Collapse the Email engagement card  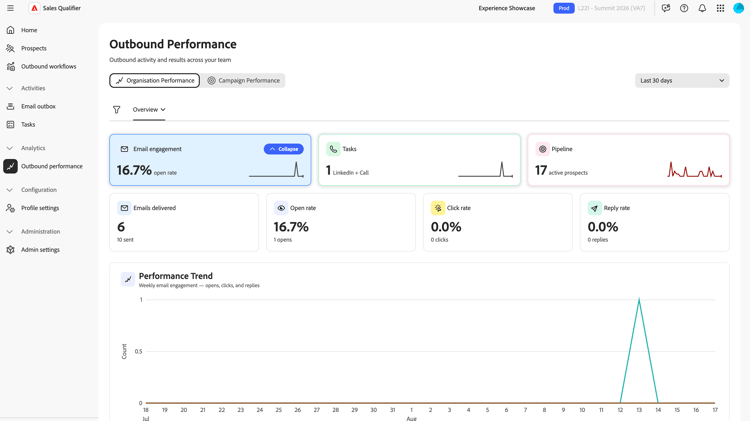[284, 149]
